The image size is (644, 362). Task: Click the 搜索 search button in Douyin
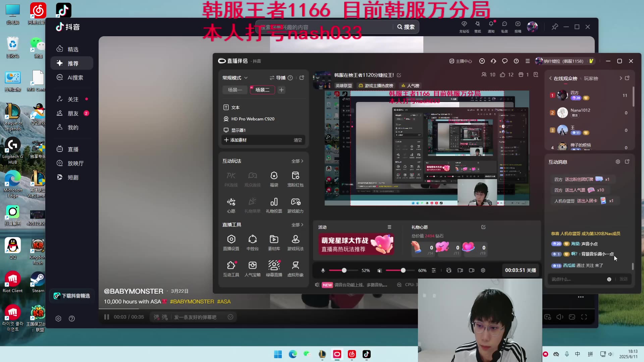[x=406, y=27]
